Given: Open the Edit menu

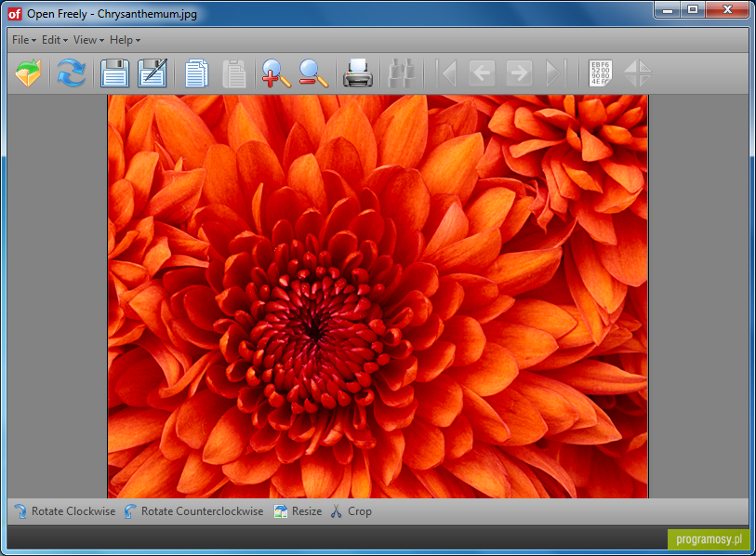Looking at the screenshot, I should coord(55,40).
